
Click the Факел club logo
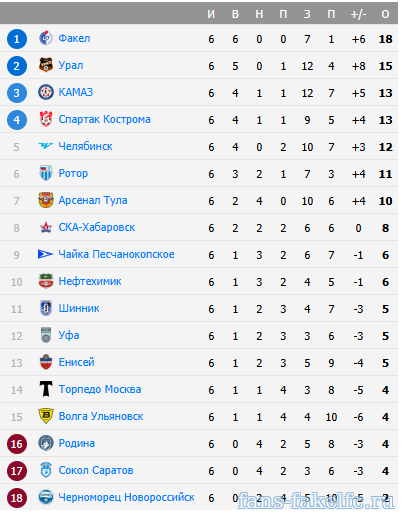(x=46, y=38)
